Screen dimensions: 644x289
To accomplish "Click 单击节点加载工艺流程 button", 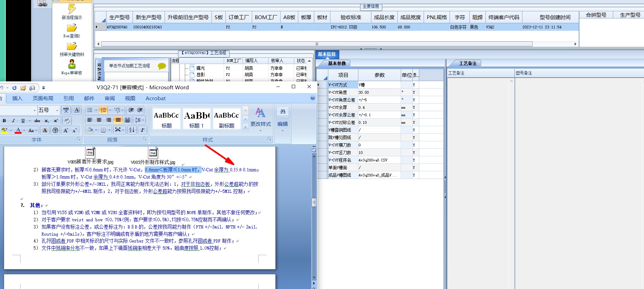I will (x=129, y=66).
